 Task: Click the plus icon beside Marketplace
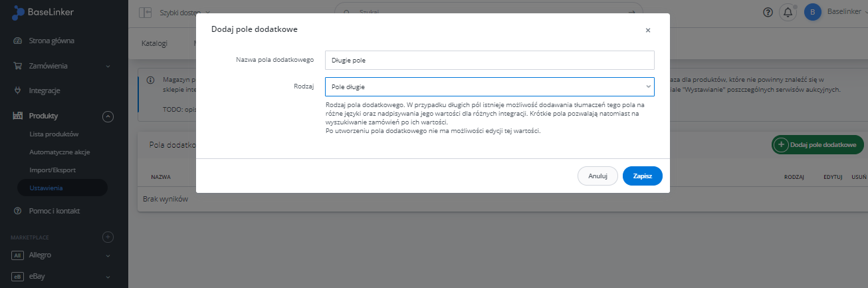(108, 237)
